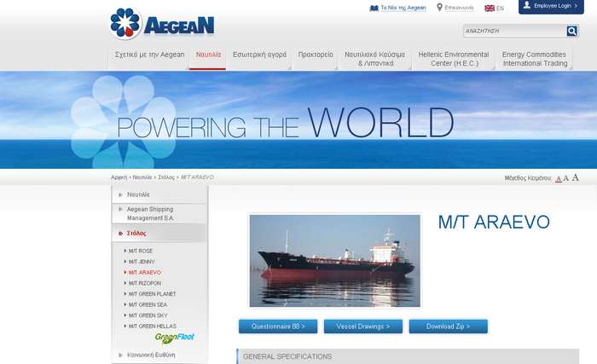The height and width of the screenshot is (364, 597).
Task: Click the UK flag language icon
Action: click(490, 8)
